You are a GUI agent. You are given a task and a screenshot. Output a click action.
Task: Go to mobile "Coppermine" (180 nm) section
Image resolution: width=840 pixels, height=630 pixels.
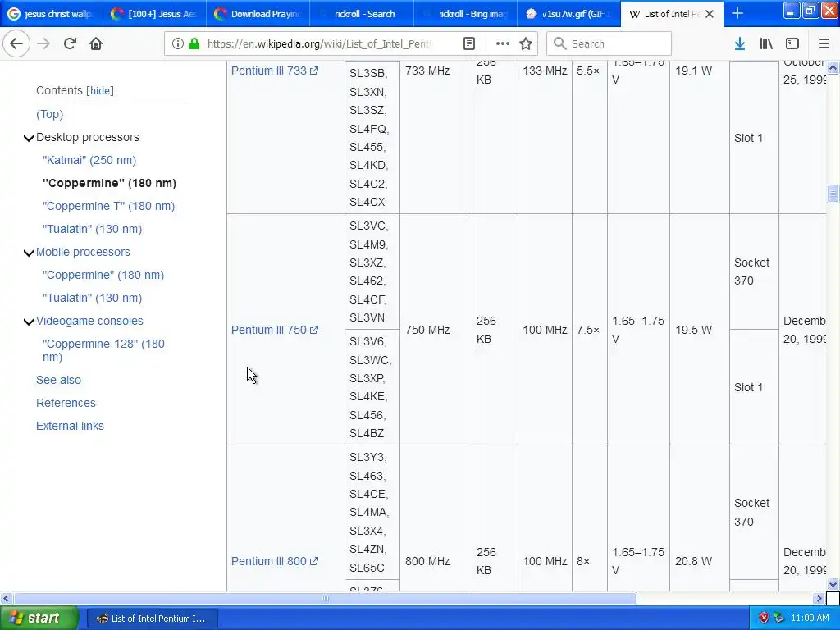(x=103, y=276)
